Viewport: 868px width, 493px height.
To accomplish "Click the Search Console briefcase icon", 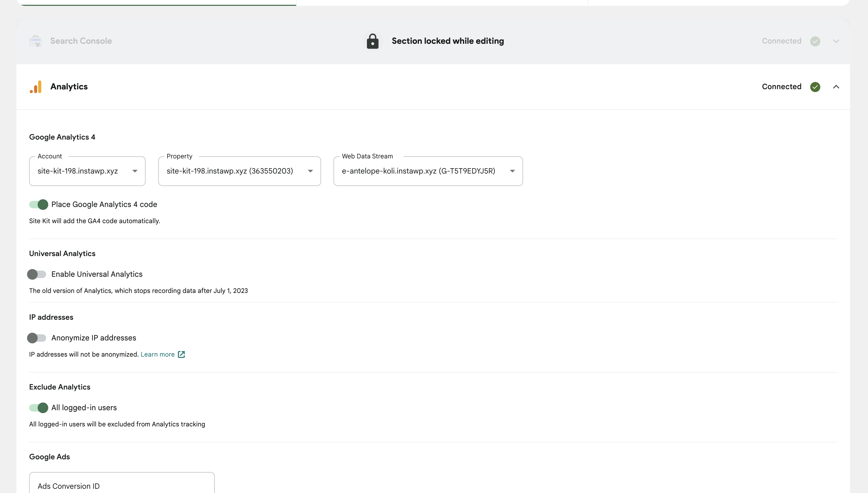I will [36, 41].
